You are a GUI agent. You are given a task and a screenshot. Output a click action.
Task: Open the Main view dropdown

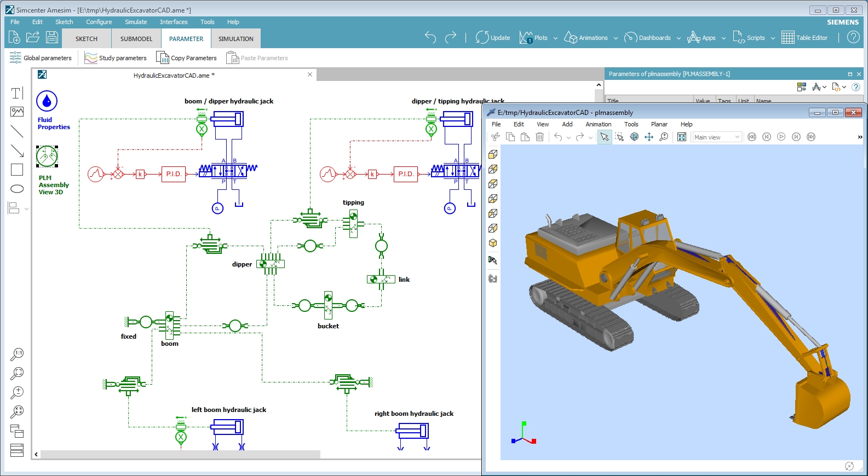tap(717, 137)
